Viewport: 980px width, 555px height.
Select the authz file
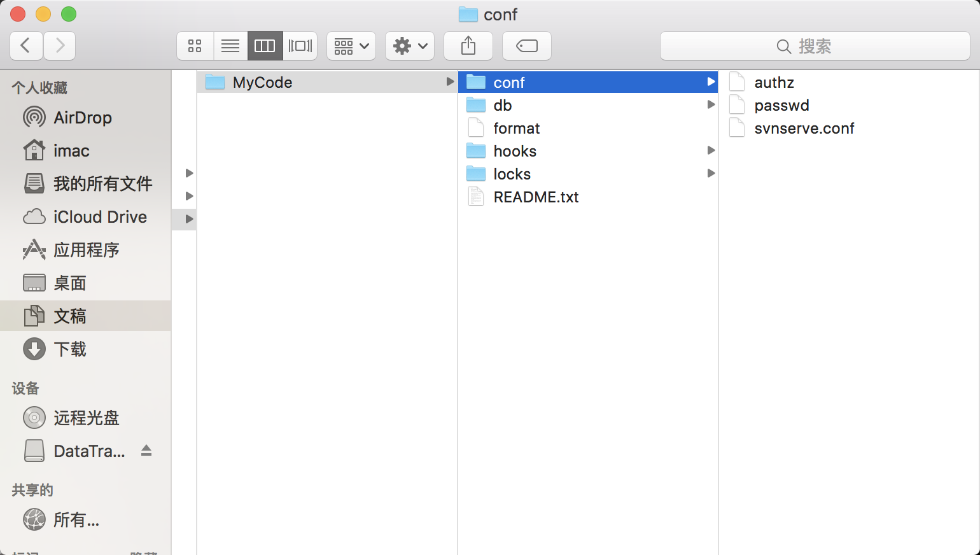[x=849, y=82]
